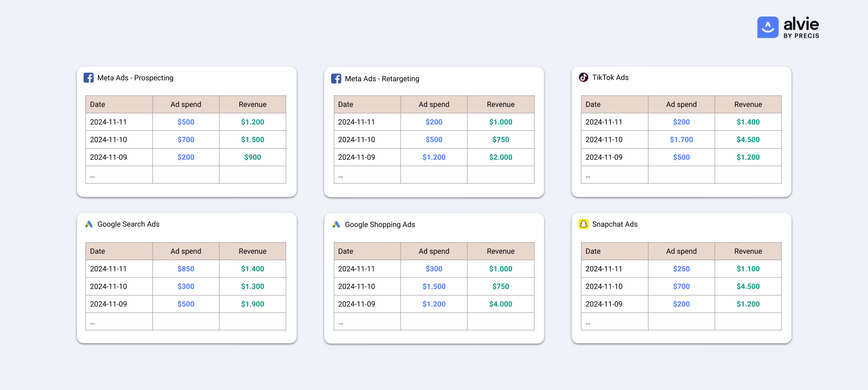Click the 'Ad spend' header in TikTok Ads table
Viewport: 868px width, 390px height.
pos(682,105)
